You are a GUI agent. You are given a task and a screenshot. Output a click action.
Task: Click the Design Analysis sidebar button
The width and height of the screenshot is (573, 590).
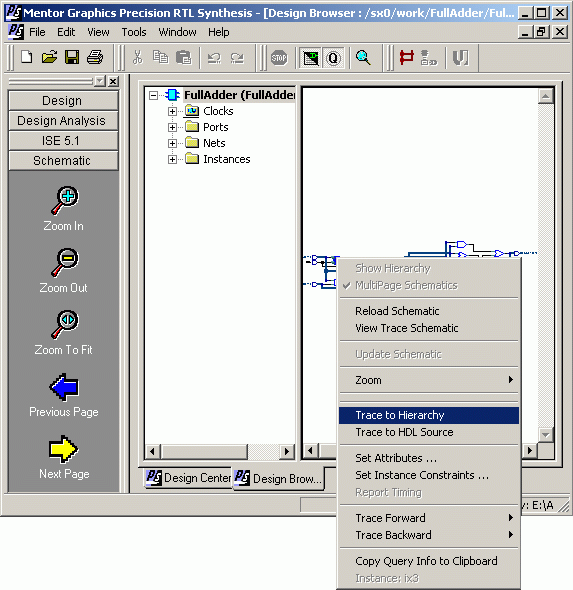click(x=63, y=121)
